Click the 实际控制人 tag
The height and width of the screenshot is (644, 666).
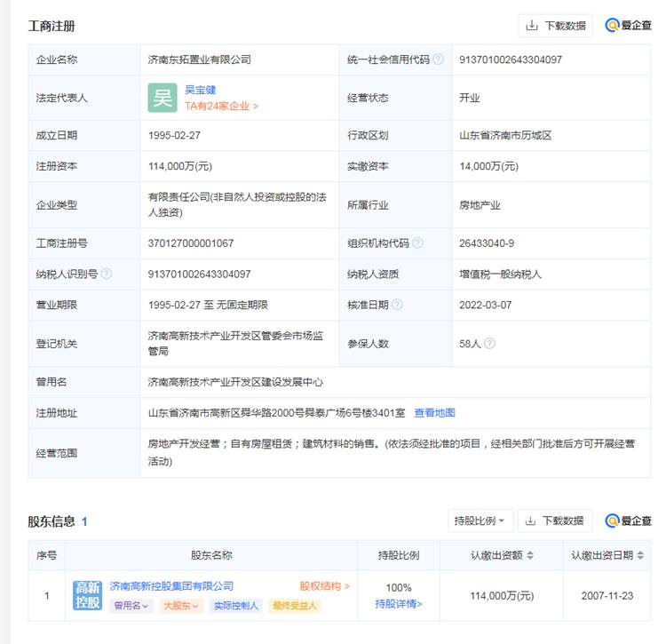pos(236,606)
